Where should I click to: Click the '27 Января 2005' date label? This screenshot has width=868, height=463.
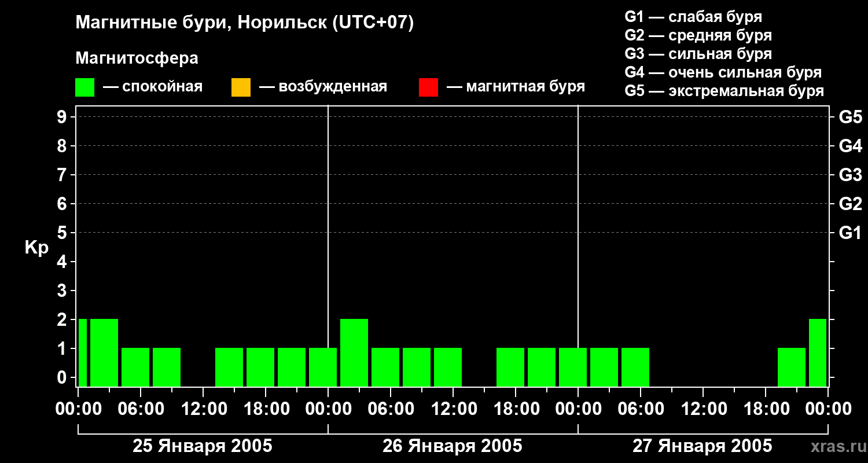[703, 446]
